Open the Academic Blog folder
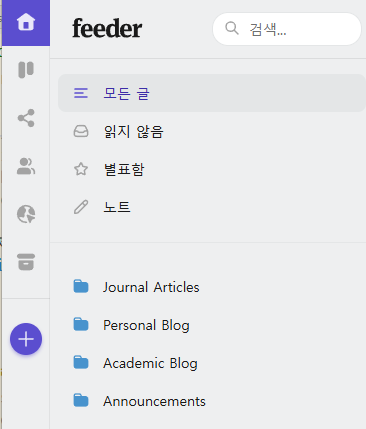Viewport: 366px width, 429px height. [212, 363]
